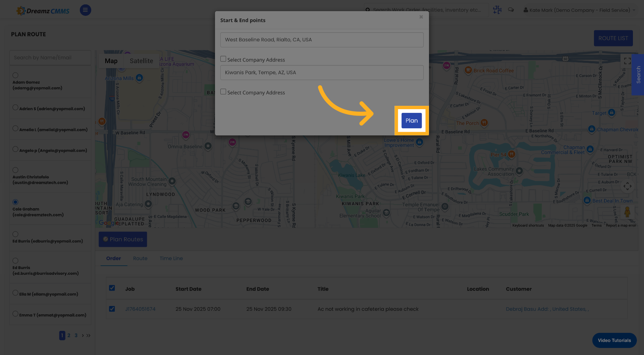Switch to the Route tab
The image size is (644, 355).
[140, 258]
